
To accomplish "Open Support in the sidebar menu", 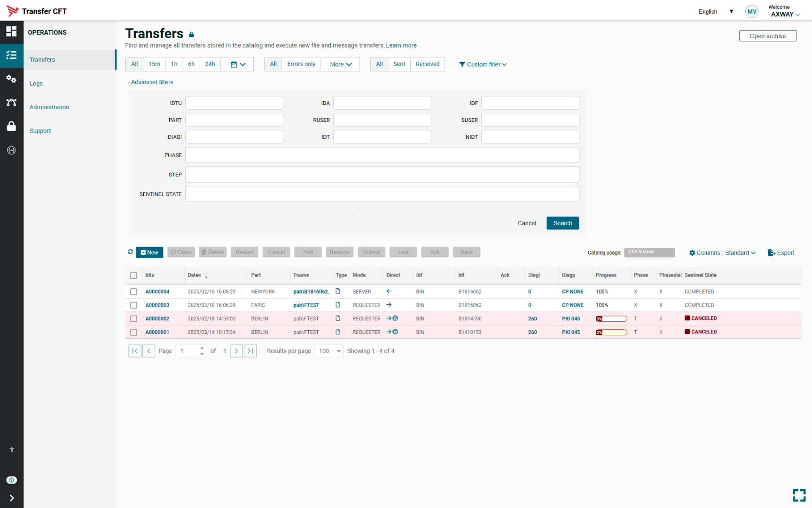I will (x=40, y=131).
